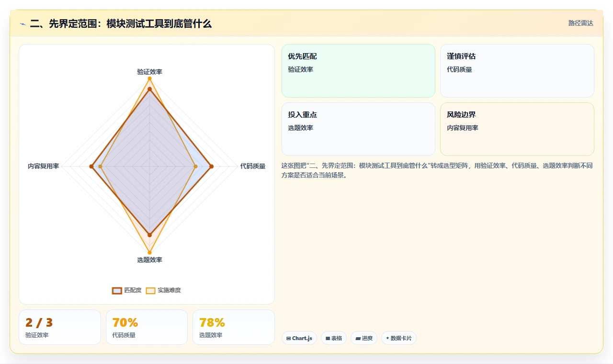613x364 pixels.
Task: Open the 谨慎评估 card
Action: pos(517,71)
